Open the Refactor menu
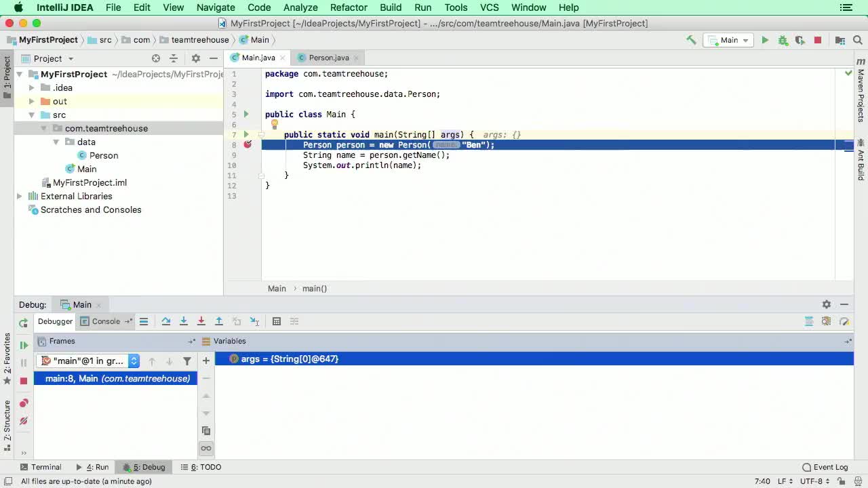The width and height of the screenshot is (868, 488). pyautogui.click(x=349, y=7)
